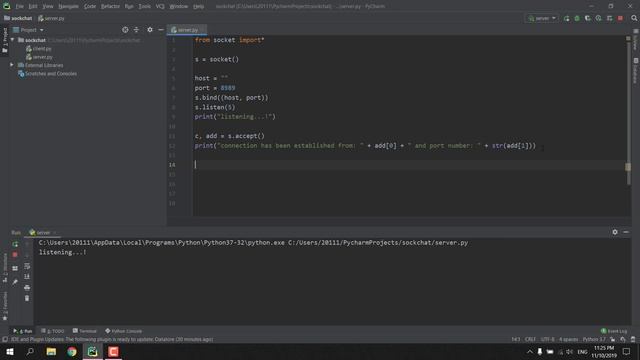This screenshot has width=640, height=360.
Task: Clear all output with the trash icon
Action: (x=27, y=298)
